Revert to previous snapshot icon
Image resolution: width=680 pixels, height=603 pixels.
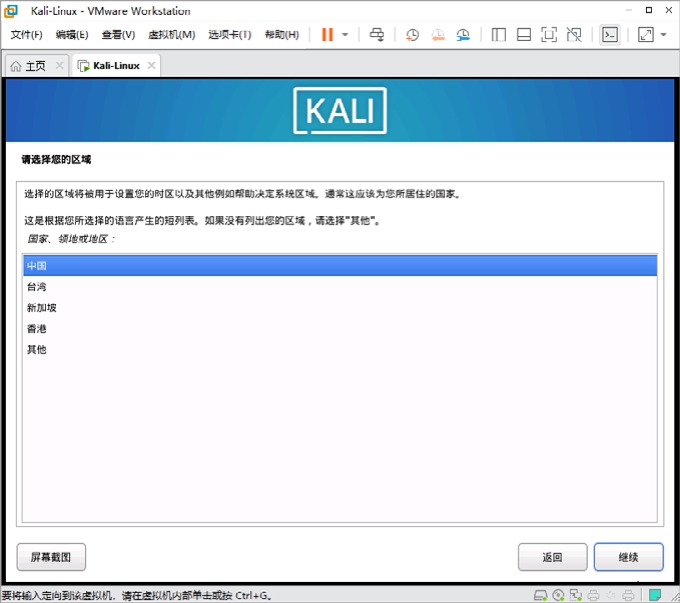(x=438, y=35)
